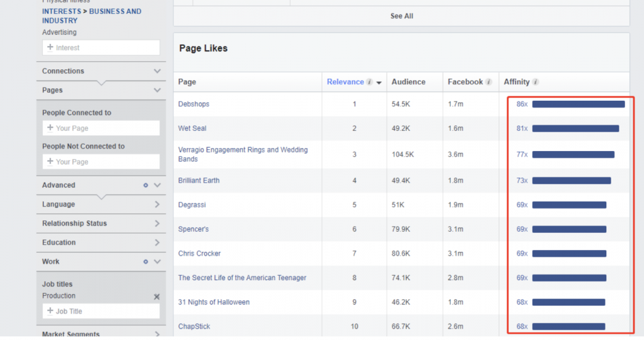Expand the Market Segments section
This screenshot has height=340, width=644.
click(x=157, y=334)
